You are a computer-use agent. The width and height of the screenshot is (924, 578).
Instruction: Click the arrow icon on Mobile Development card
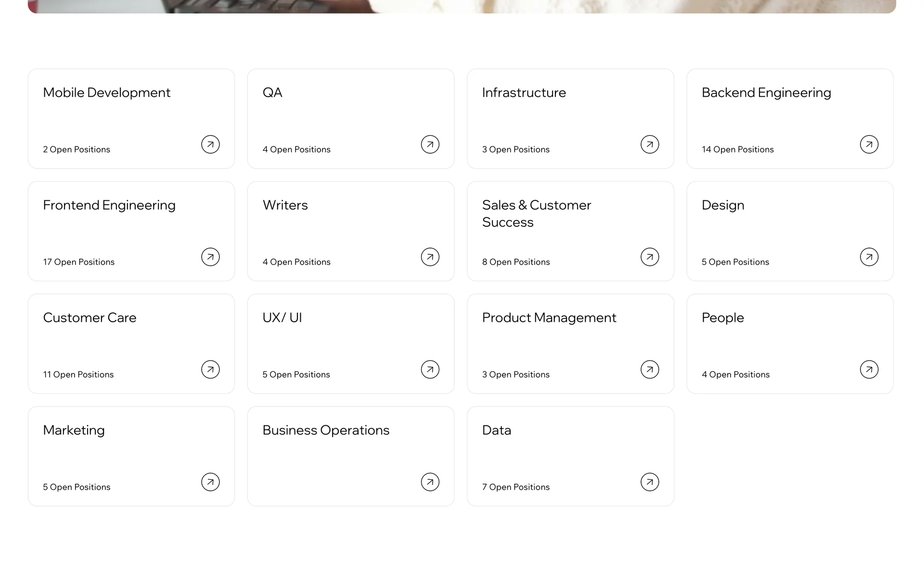point(210,144)
